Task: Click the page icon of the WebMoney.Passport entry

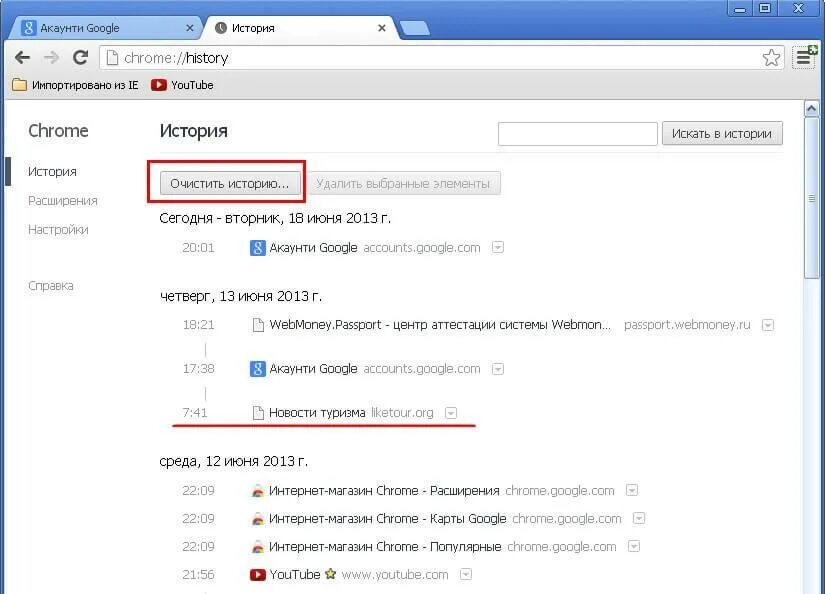Action: [x=258, y=325]
